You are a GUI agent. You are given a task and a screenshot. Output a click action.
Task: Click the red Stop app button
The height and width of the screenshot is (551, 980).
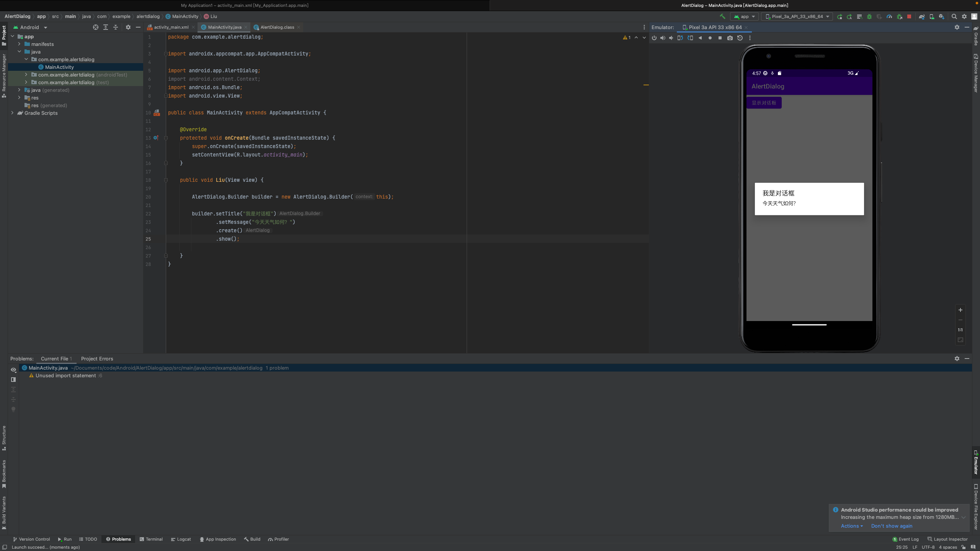pyautogui.click(x=909, y=16)
